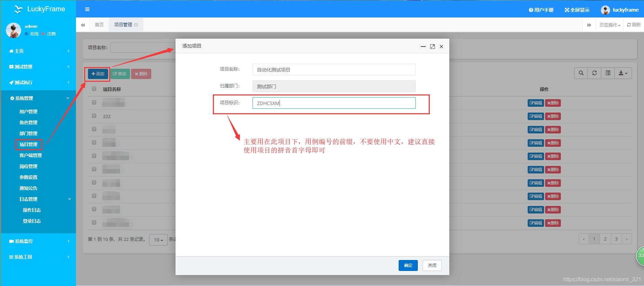Expand the 测试执行 sidebar menu
Image resolution: width=644 pixels, height=286 pixels.
[38, 82]
